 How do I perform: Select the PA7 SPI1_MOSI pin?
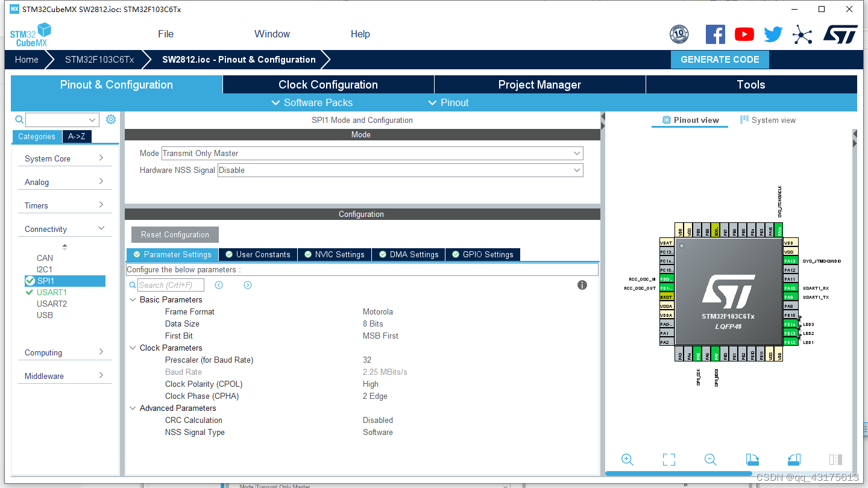click(716, 354)
